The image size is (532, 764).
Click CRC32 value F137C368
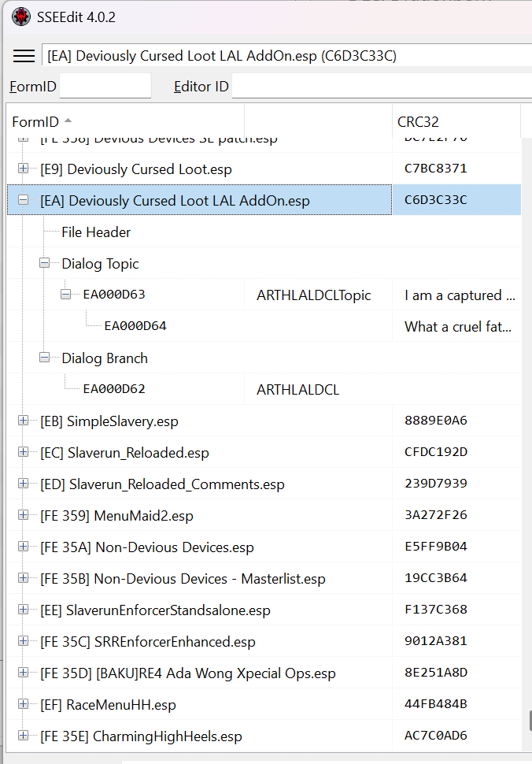click(x=436, y=609)
